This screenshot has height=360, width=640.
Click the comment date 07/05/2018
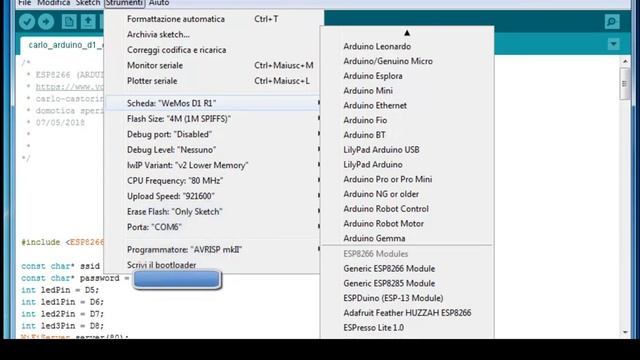click(x=60, y=122)
